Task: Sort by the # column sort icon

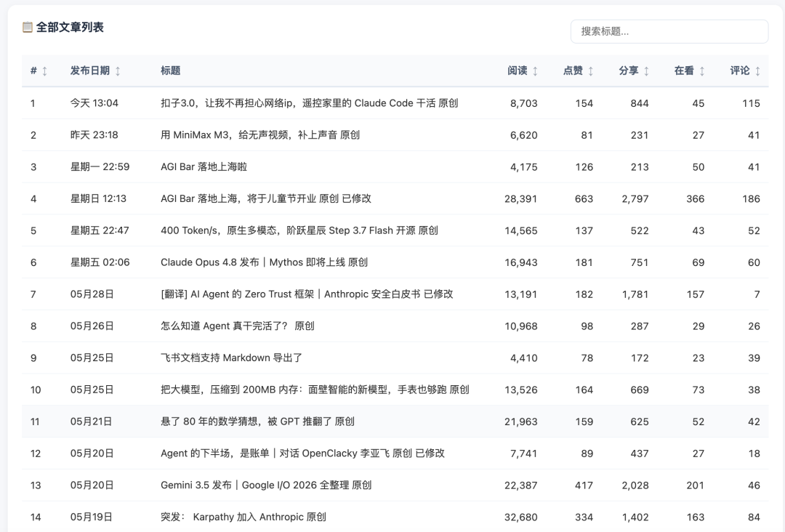Action: (x=44, y=71)
